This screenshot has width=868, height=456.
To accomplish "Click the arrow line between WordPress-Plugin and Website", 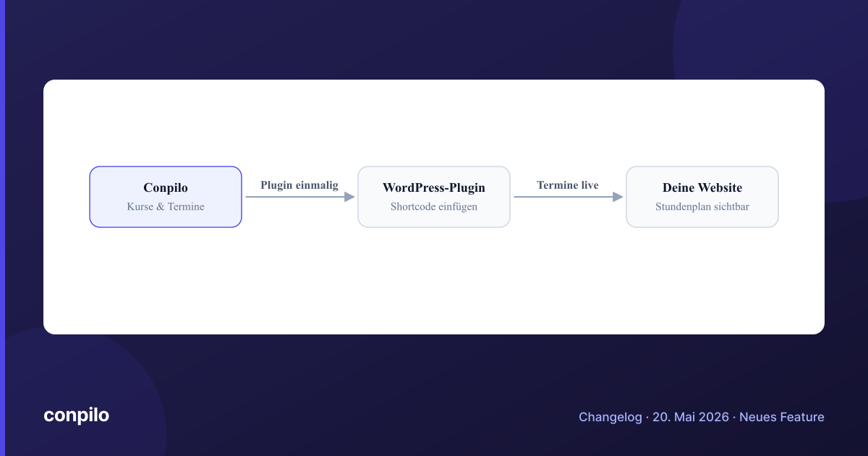I will click(563, 197).
